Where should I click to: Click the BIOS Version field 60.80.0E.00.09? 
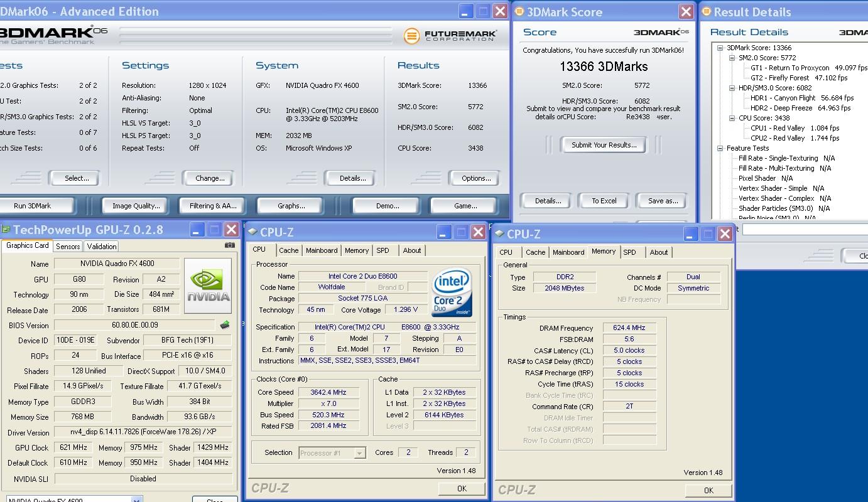pyautogui.click(x=135, y=325)
